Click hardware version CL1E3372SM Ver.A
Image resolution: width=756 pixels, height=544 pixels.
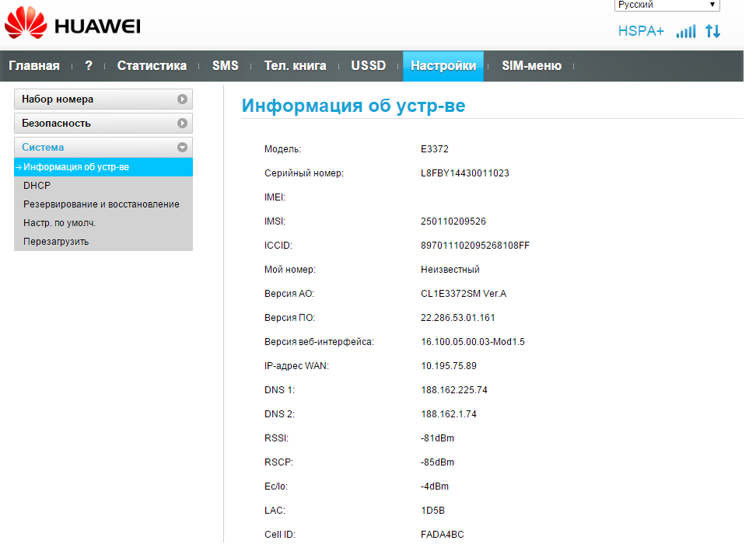(x=464, y=294)
